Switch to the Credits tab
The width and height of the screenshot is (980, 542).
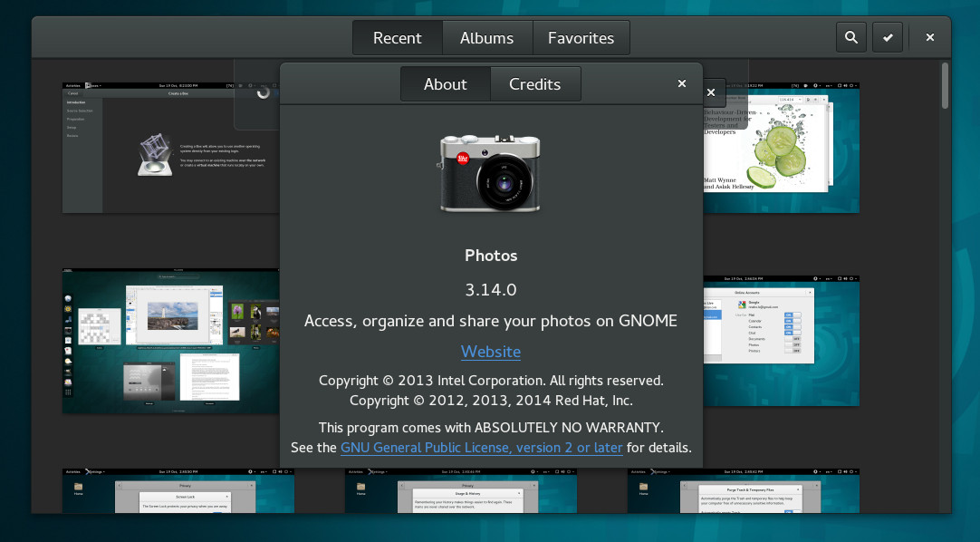pyautogui.click(x=535, y=83)
